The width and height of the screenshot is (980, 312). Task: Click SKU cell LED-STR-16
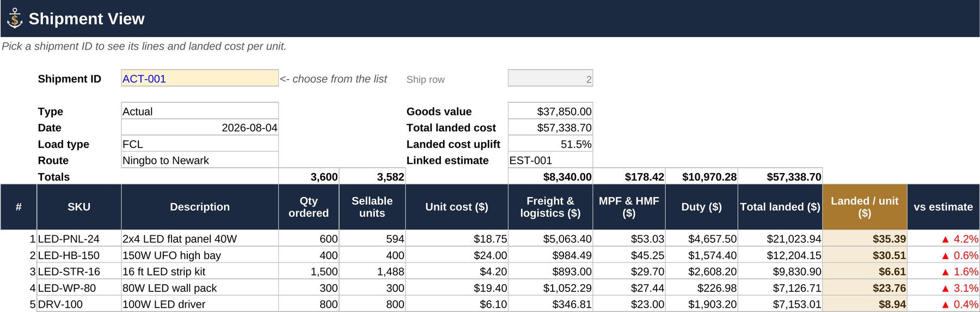[79, 271]
